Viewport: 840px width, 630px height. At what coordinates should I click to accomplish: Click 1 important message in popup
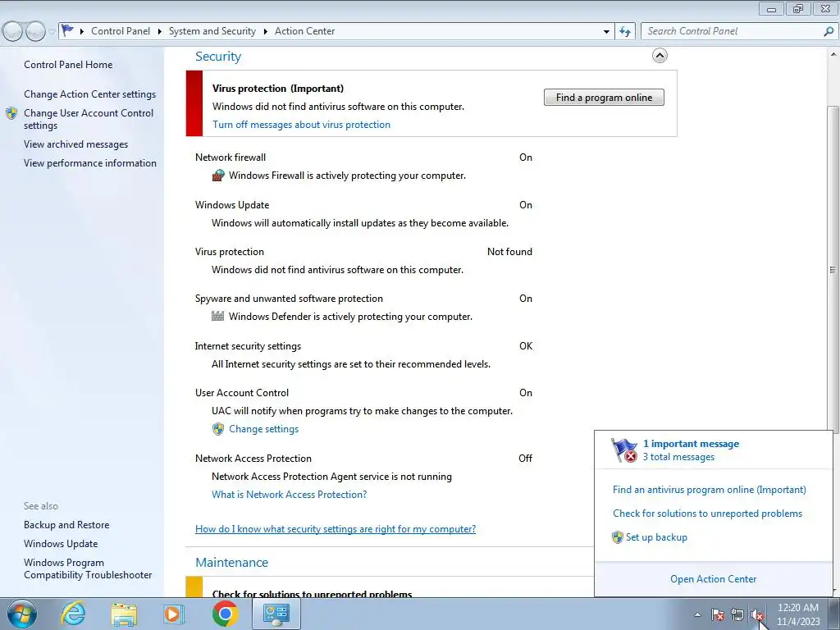tap(691, 444)
